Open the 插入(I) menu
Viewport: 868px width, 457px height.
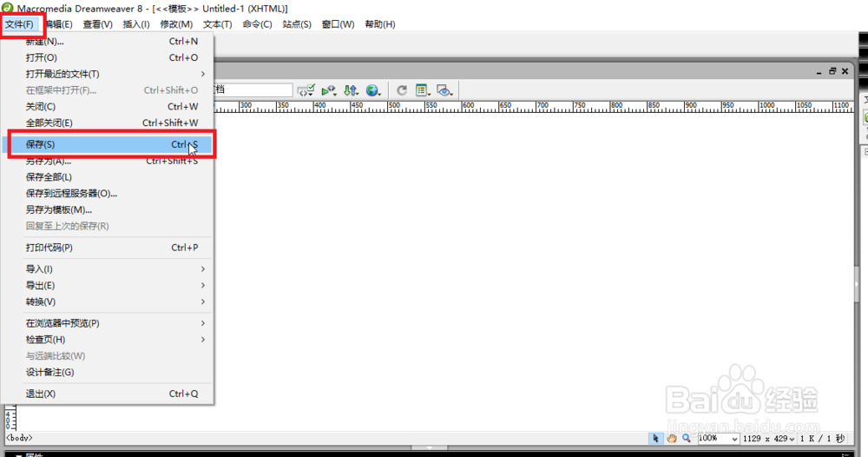[x=136, y=24]
